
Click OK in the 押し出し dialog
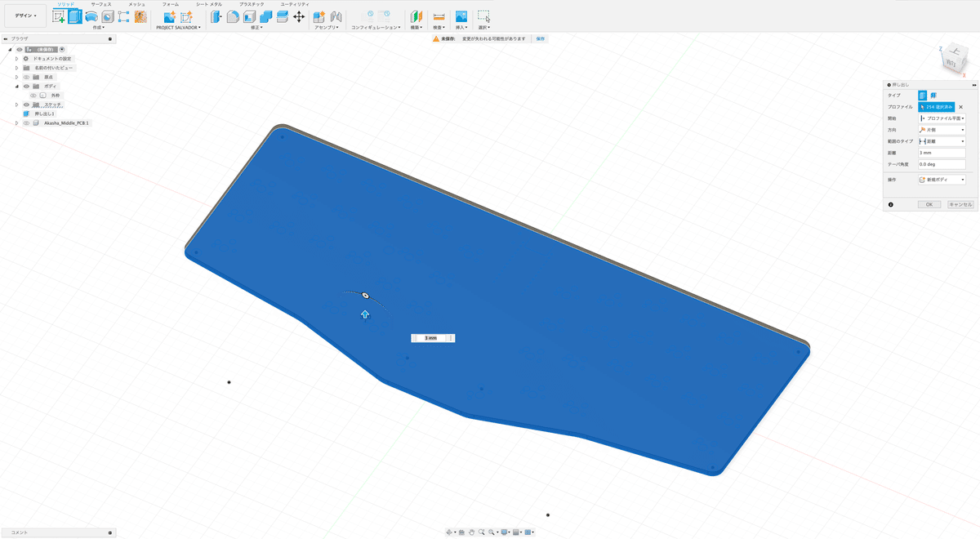pyautogui.click(x=929, y=204)
